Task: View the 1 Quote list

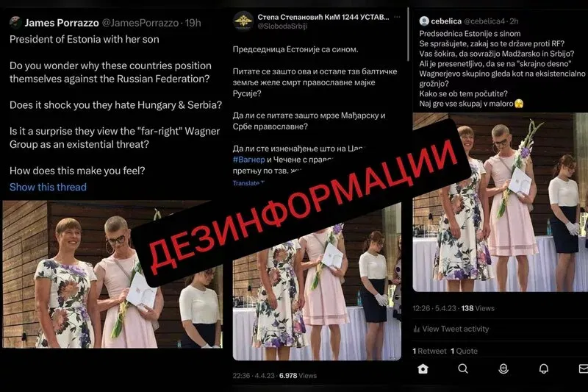Action: [464, 351]
